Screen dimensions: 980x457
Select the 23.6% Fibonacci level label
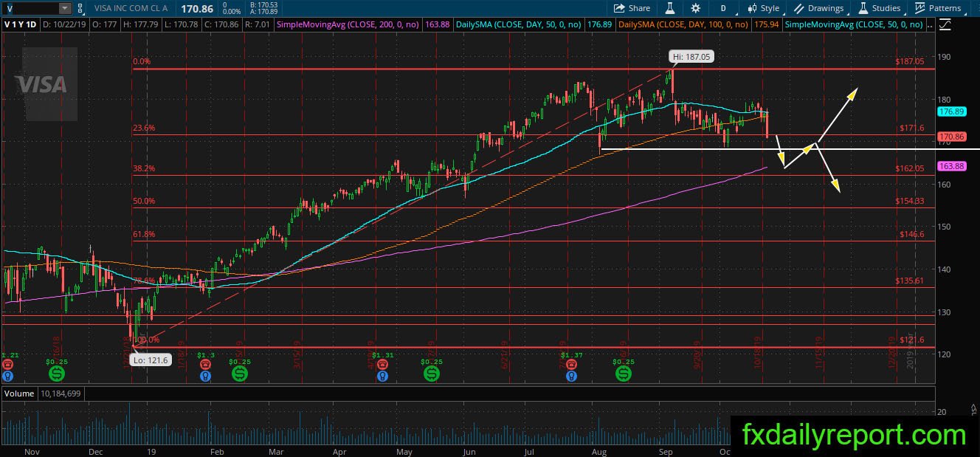[x=144, y=128]
